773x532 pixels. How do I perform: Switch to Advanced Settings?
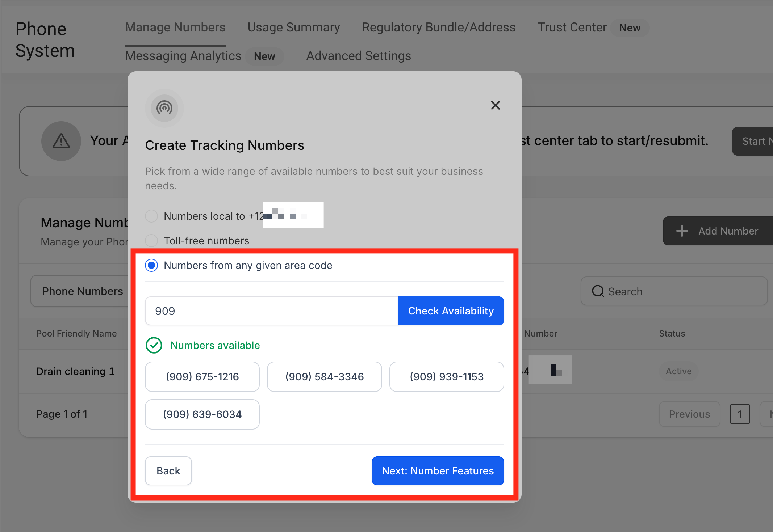(x=358, y=56)
